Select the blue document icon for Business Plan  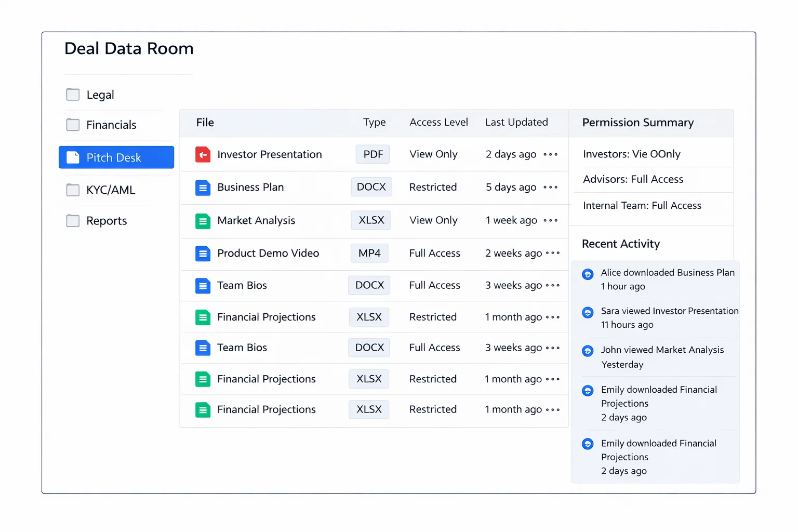203,187
